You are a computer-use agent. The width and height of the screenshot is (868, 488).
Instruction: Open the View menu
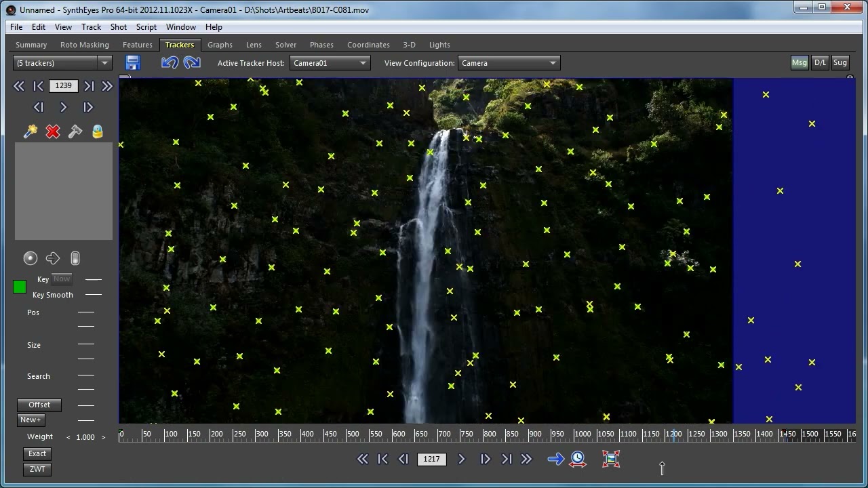click(63, 27)
